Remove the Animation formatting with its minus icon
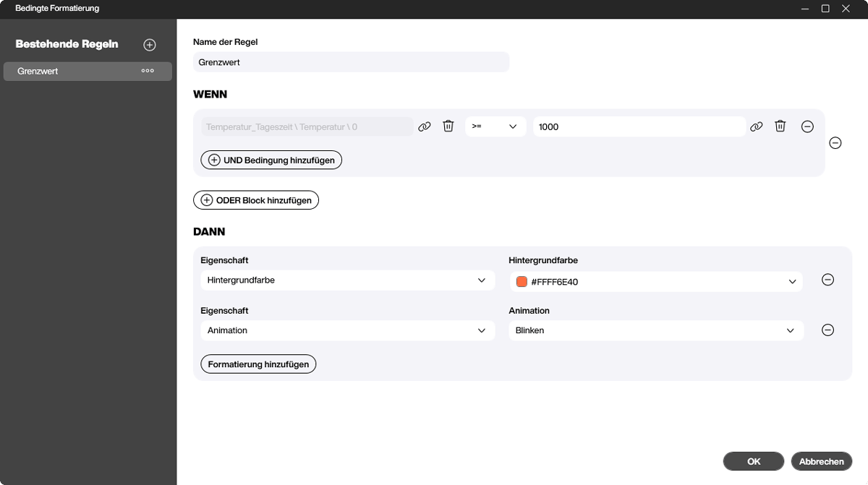Image resolution: width=868 pixels, height=485 pixels. click(827, 330)
